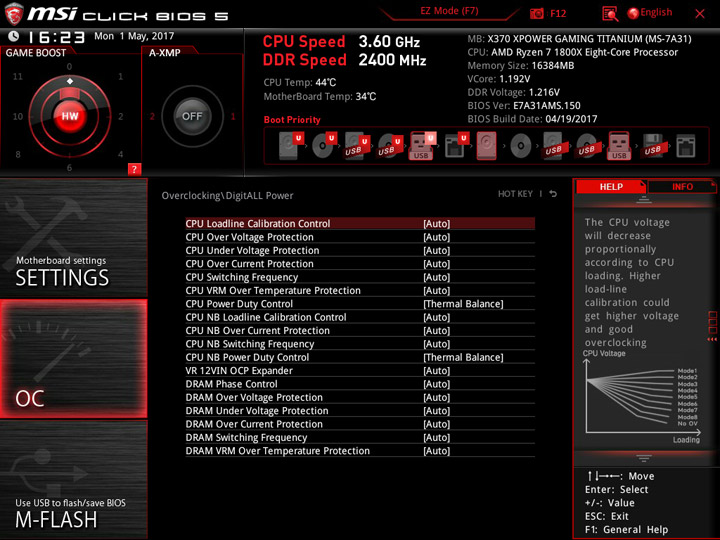Select the UEFI USB CD/DVD boot icon
Image resolution: width=720 pixels, height=540 pixels.
click(390, 146)
